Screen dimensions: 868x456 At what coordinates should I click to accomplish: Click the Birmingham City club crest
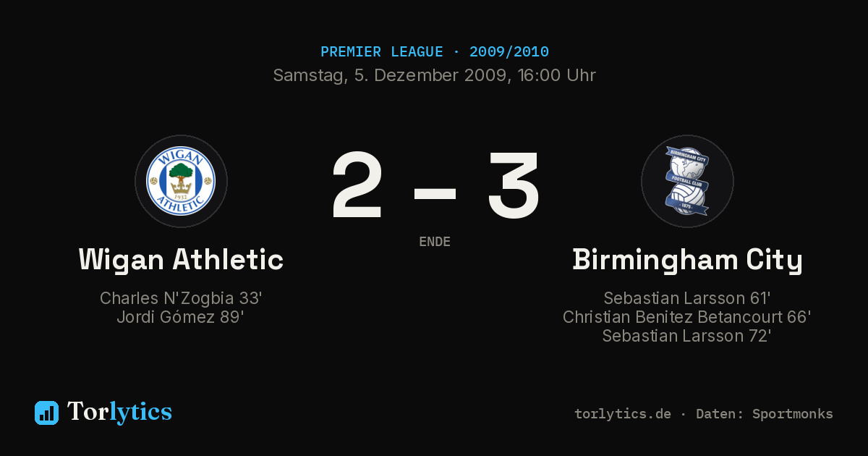coord(687,182)
